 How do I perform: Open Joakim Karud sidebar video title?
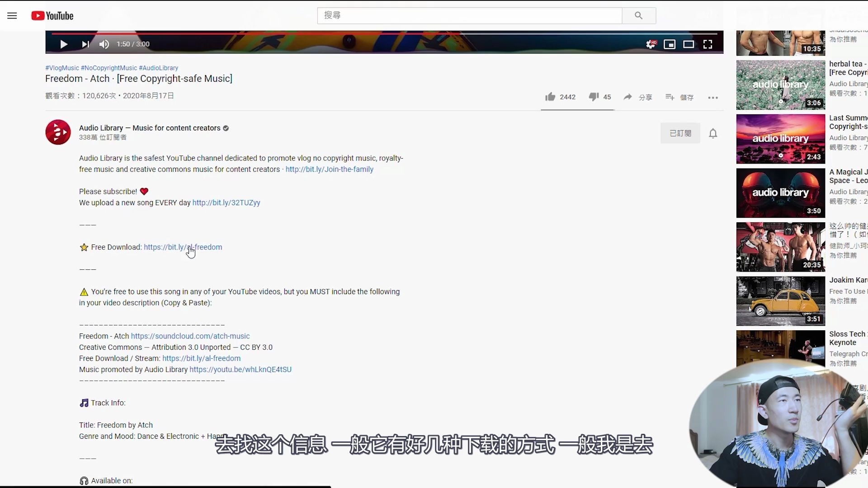(x=848, y=280)
